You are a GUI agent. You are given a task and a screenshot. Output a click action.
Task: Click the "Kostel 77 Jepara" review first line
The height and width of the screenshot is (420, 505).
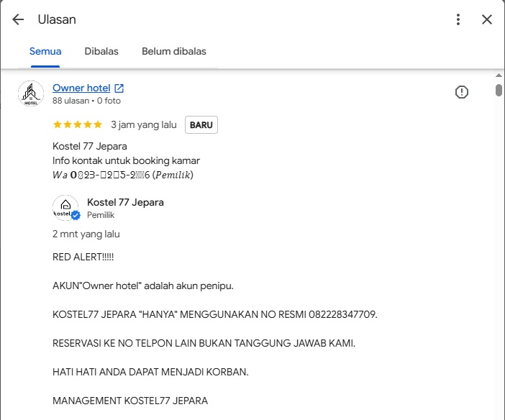tap(89, 146)
